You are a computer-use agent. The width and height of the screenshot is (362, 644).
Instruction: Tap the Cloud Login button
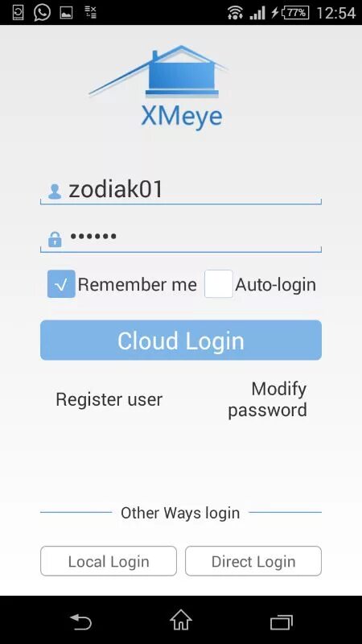pyautogui.click(x=181, y=340)
